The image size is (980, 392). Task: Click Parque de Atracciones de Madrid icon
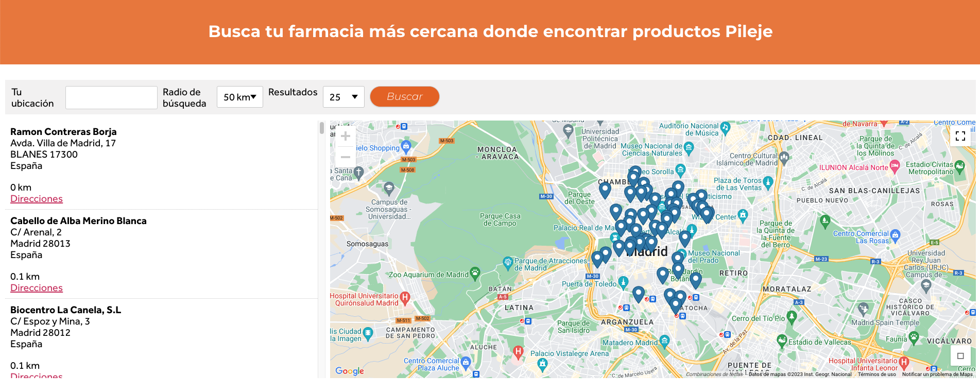(508, 262)
